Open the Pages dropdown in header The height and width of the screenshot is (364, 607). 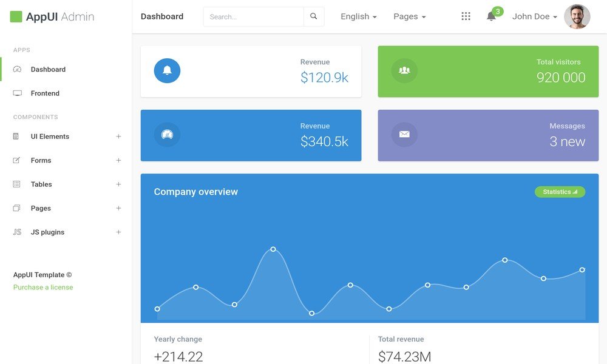click(x=410, y=16)
